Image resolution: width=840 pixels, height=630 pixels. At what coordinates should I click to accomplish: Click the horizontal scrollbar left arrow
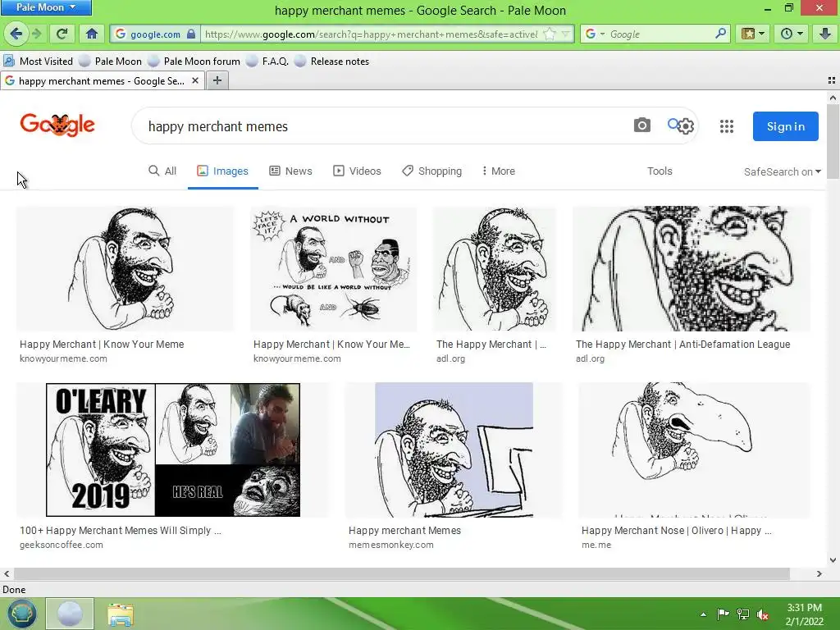(x=7, y=573)
